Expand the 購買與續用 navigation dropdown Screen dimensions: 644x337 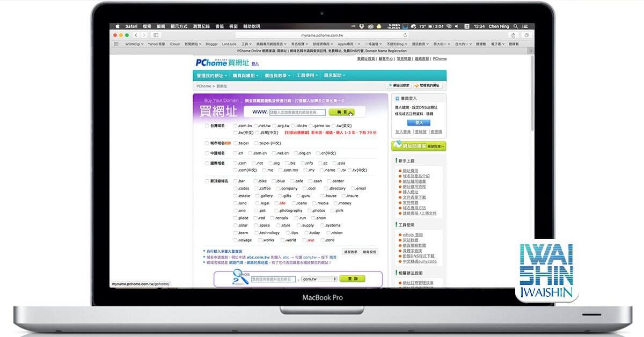(x=244, y=76)
